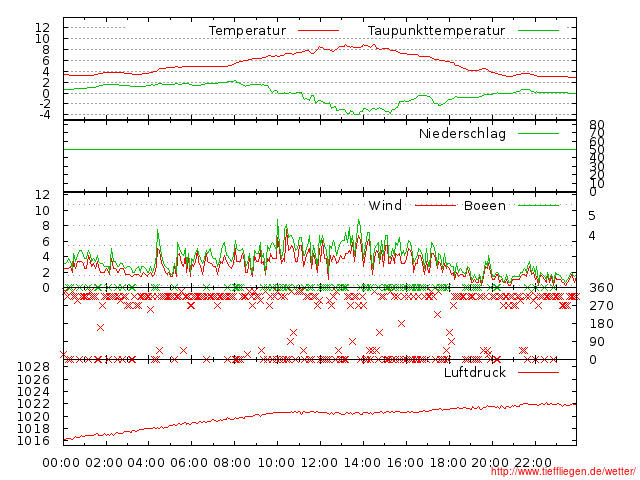Click the Boeen legend label
The image size is (640, 480).
[484, 205]
